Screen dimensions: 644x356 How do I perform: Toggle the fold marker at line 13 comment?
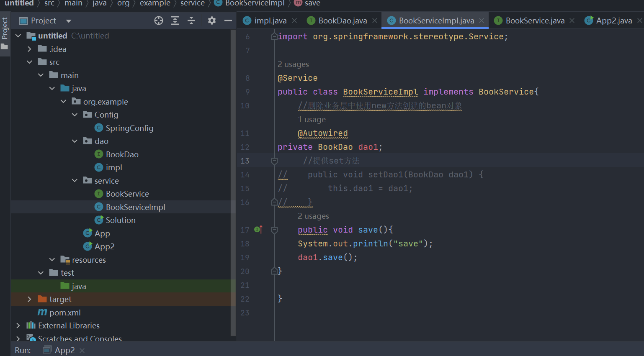pyautogui.click(x=275, y=161)
